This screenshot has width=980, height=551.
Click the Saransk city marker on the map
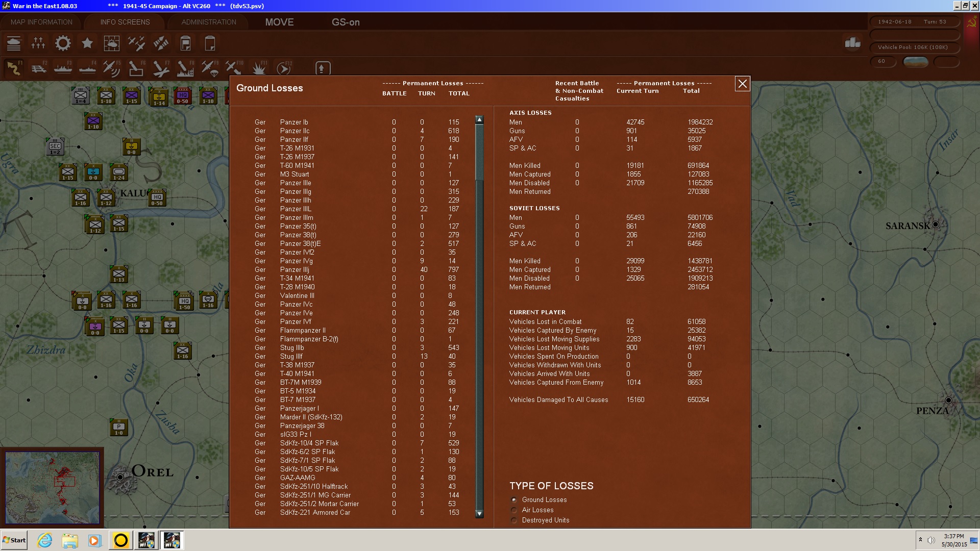click(x=936, y=224)
